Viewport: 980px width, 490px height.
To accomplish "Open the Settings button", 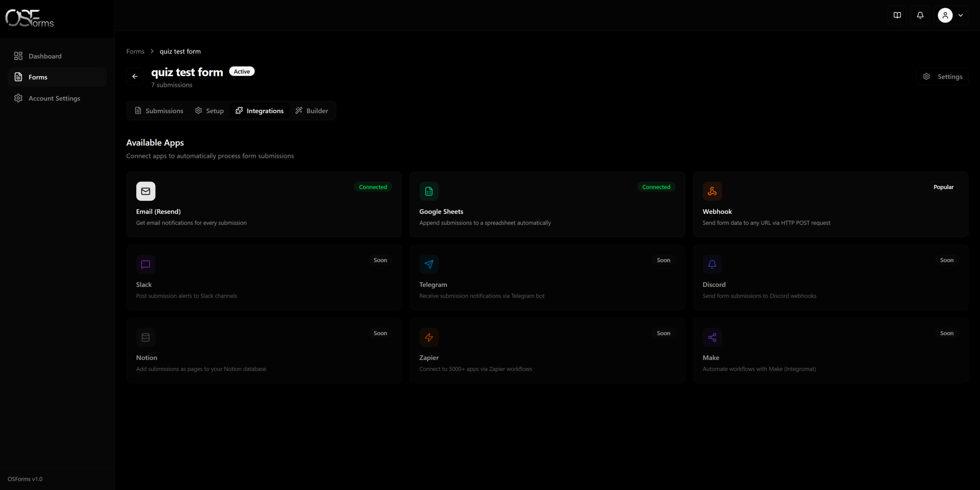I will point(943,76).
